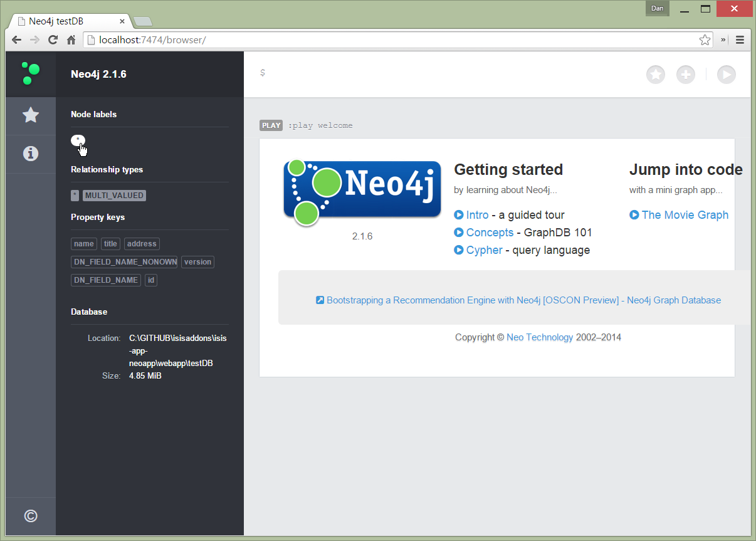The image size is (756, 541).
Task: Open the copyright credits icon
Action: click(x=31, y=516)
